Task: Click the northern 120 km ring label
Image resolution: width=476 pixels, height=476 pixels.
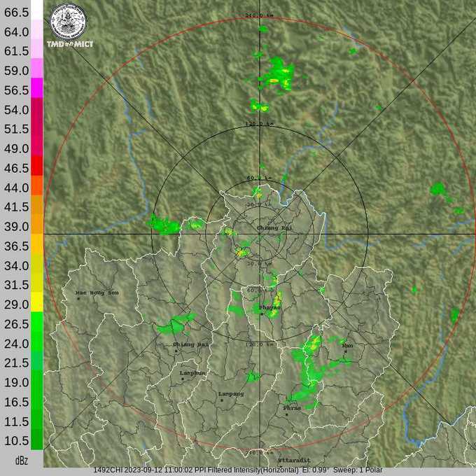Action: tap(259, 125)
